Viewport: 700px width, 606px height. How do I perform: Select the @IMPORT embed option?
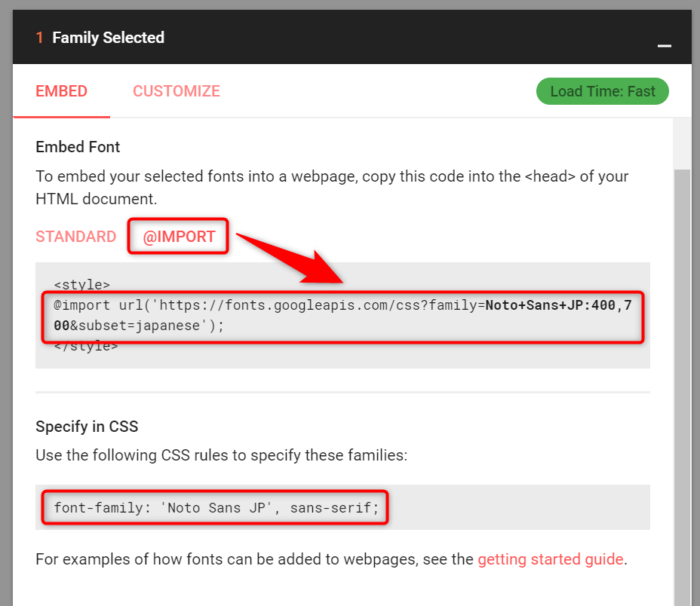pyautogui.click(x=179, y=237)
